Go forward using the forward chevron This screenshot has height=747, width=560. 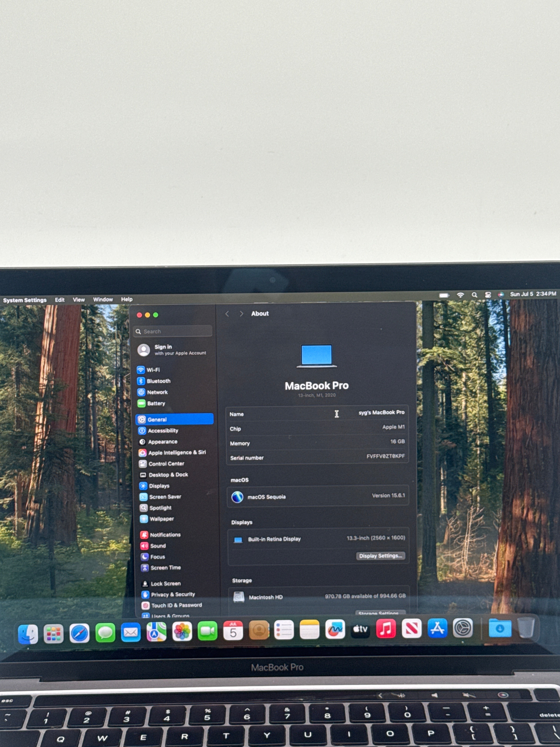(x=241, y=314)
